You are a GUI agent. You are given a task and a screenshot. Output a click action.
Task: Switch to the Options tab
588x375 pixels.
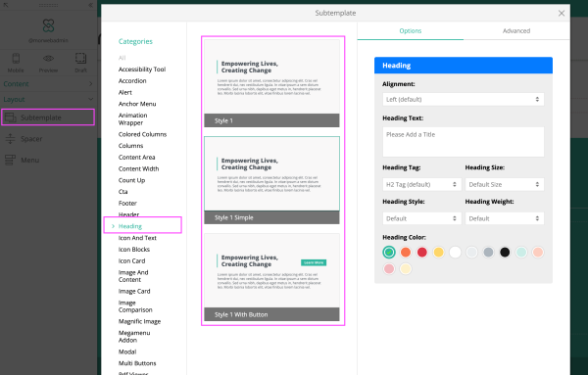coord(411,30)
